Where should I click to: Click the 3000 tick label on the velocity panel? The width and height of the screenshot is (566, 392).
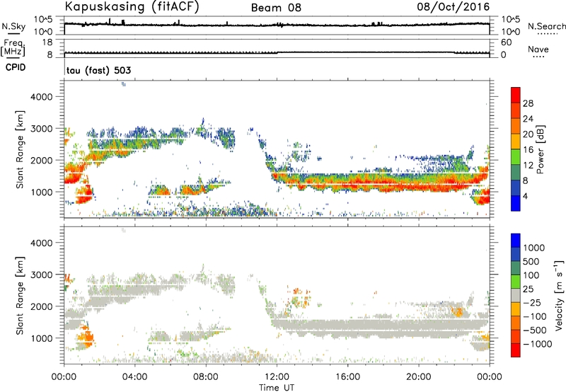41,275
